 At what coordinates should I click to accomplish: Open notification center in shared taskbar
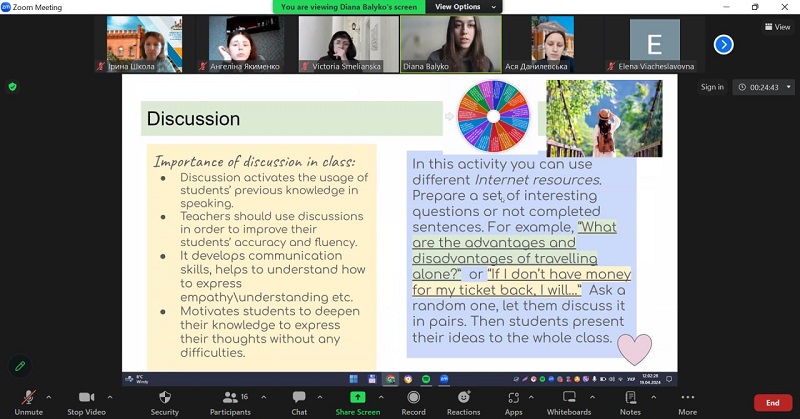[x=669, y=379]
